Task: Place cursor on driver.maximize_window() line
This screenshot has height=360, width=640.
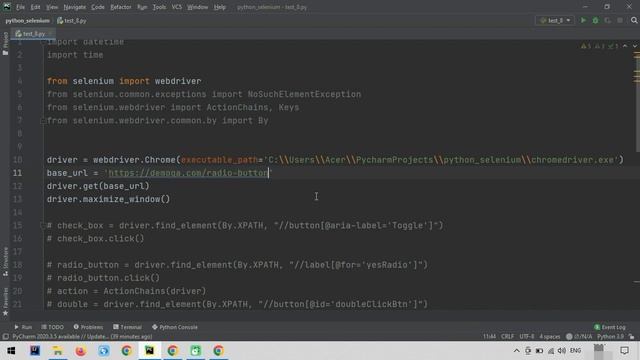Action: (108, 199)
